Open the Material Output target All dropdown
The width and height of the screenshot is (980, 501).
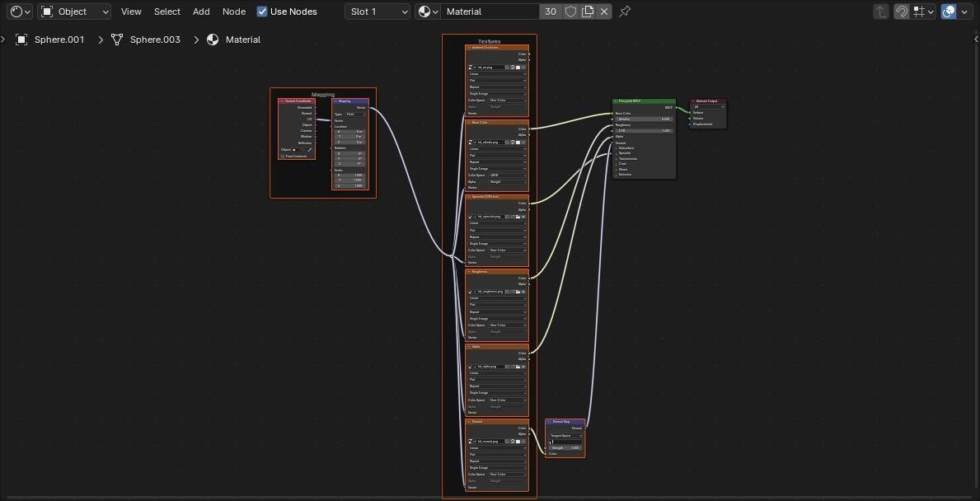pyautogui.click(x=709, y=107)
